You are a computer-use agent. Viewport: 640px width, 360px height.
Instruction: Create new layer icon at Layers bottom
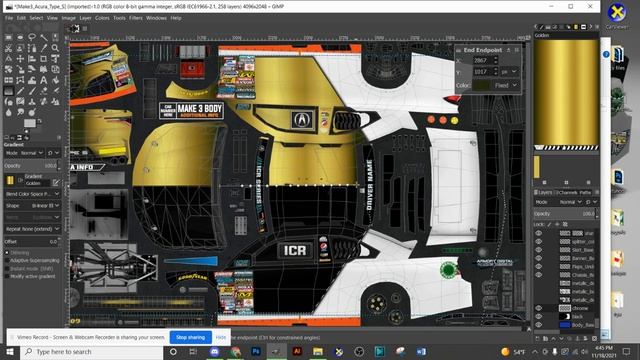[x=538, y=339]
